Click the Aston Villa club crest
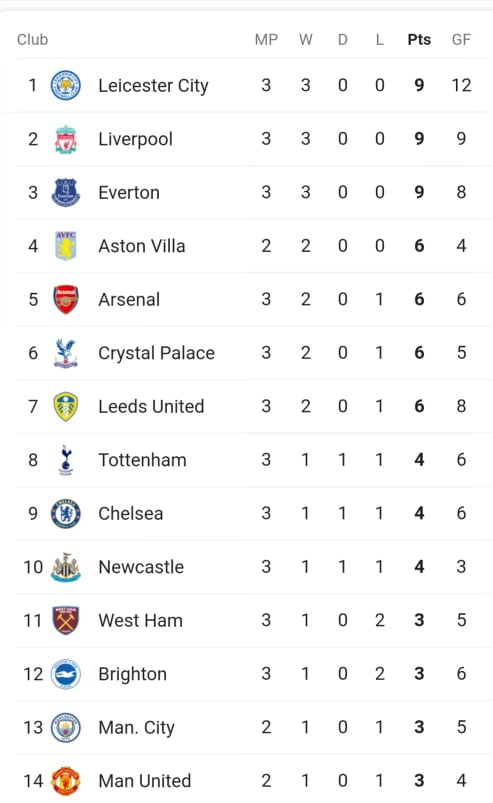This screenshot has width=493, height=803. point(66,246)
